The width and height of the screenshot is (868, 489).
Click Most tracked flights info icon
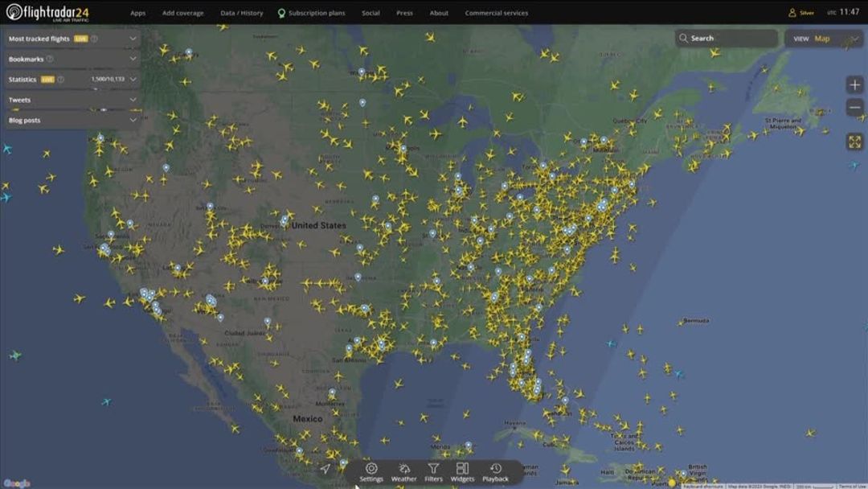pyautogui.click(x=94, y=39)
